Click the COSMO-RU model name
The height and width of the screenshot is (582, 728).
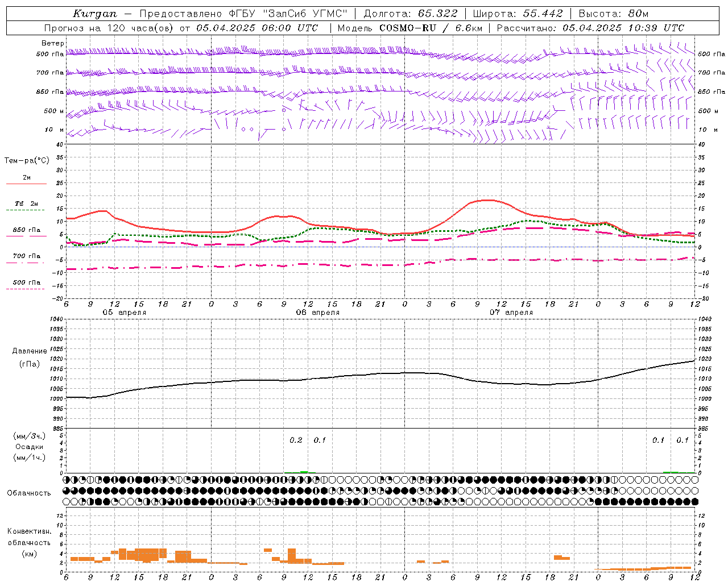[408, 28]
